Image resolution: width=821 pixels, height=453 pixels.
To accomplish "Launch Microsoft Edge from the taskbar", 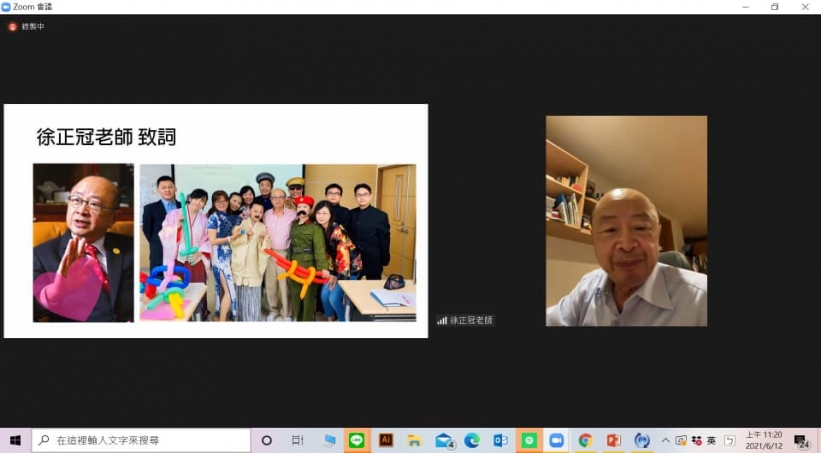I will 472,440.
